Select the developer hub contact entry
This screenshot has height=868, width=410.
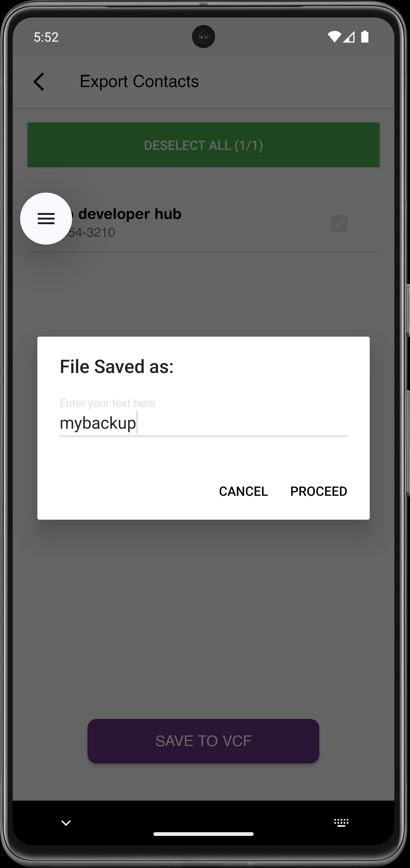point(203,222)
